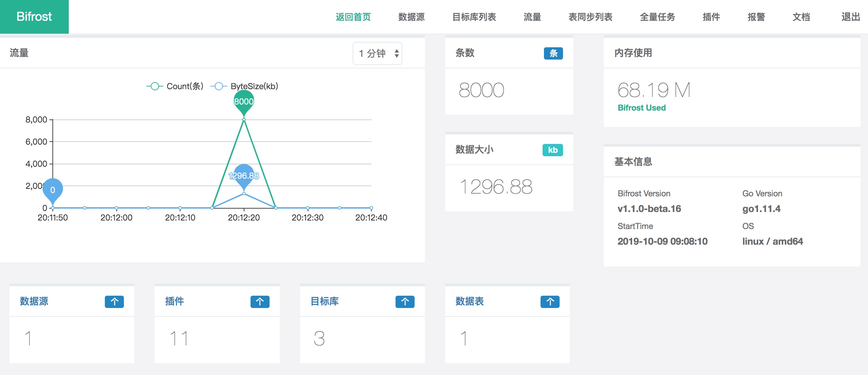
Task: Click the up arrow icon on 目标库 card
Action: [405, 301]
